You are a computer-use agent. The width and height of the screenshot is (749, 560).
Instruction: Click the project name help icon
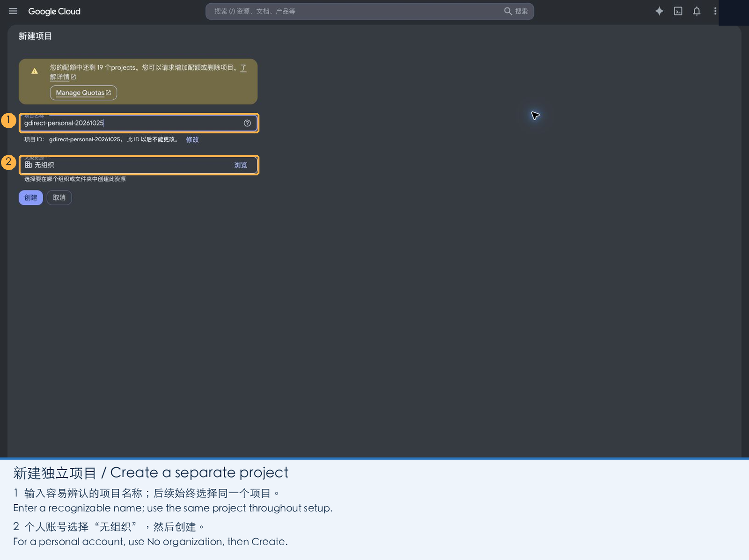[x=247, y=123]
